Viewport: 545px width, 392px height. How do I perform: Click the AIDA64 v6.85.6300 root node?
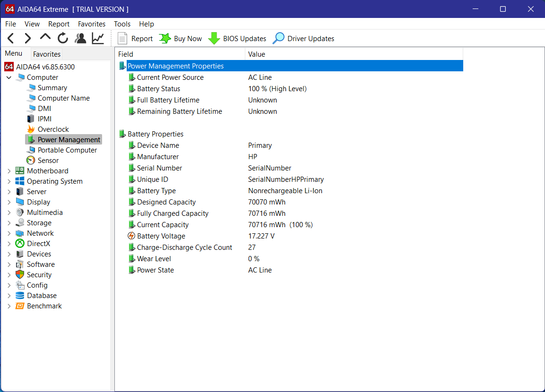[40, 67]
